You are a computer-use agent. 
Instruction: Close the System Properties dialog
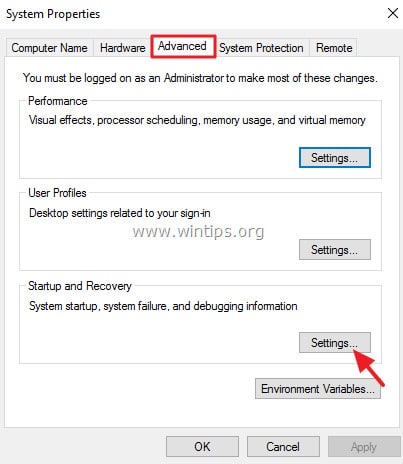tap(393, 14)
